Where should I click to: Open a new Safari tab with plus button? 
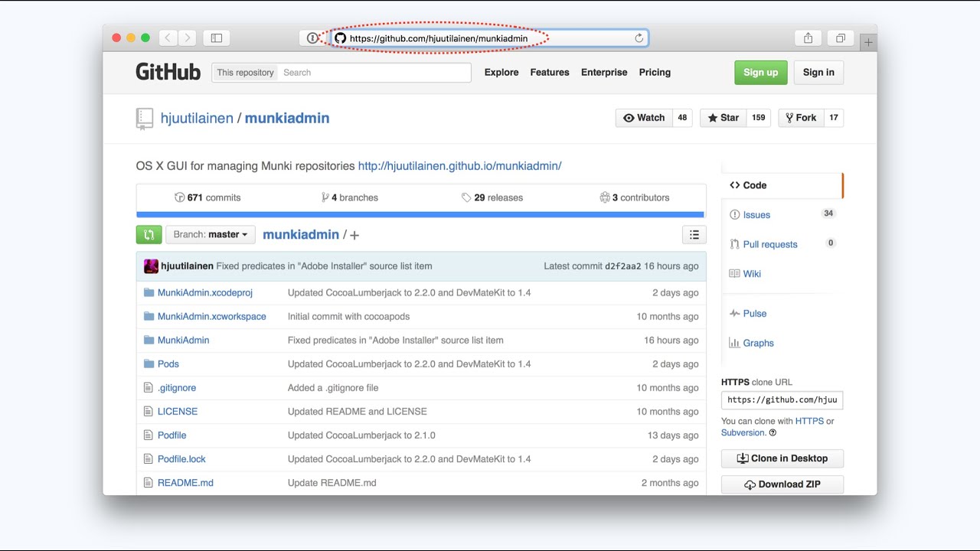pos(868,43)
